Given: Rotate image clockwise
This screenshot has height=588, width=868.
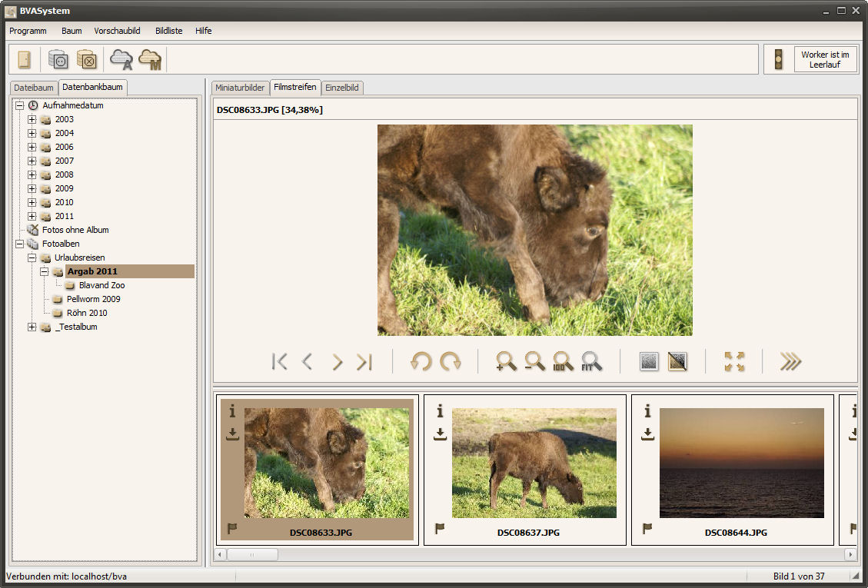Looking at the screenshot, I should tap(451, 362).
